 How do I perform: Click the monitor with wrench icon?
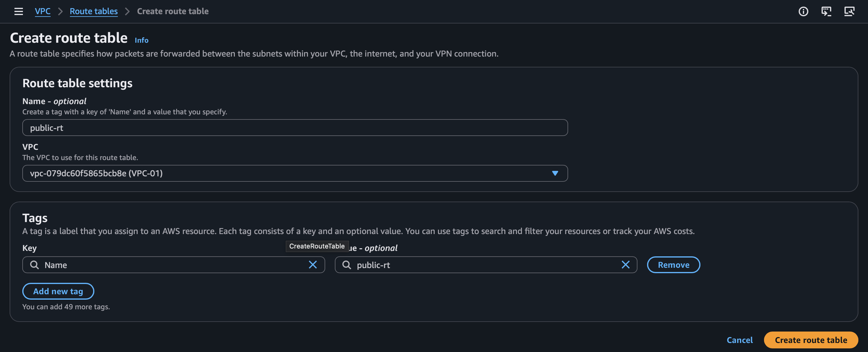(849, 11)
